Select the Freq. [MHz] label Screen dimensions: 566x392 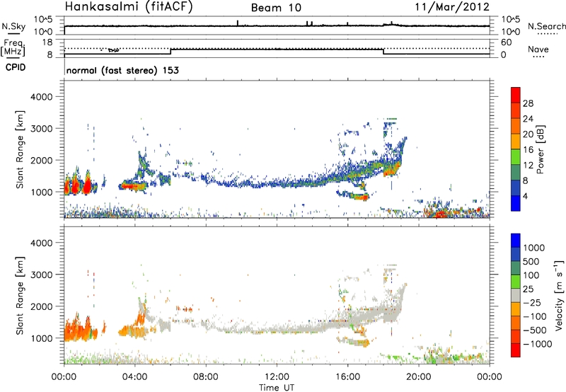click(x=13, y=48)
